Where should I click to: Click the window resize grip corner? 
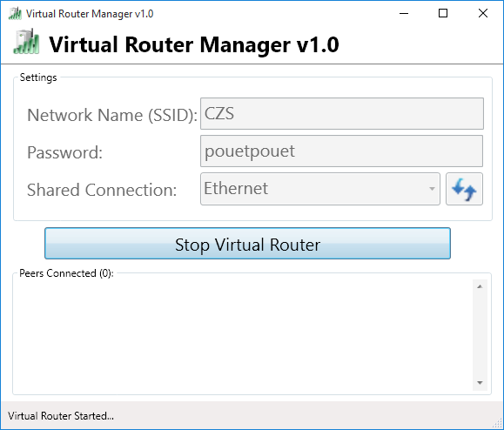(x=498, y=424)
